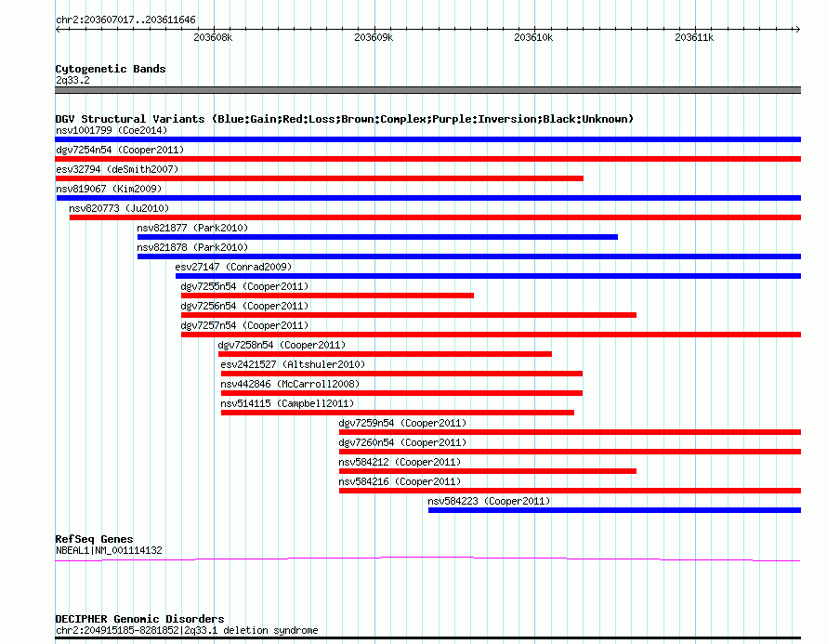The width and height of the screenshot is (827, 644).
Task: Select the red bar under dgv7260n54
Action: pyautogui.click(x=570, y=452)
